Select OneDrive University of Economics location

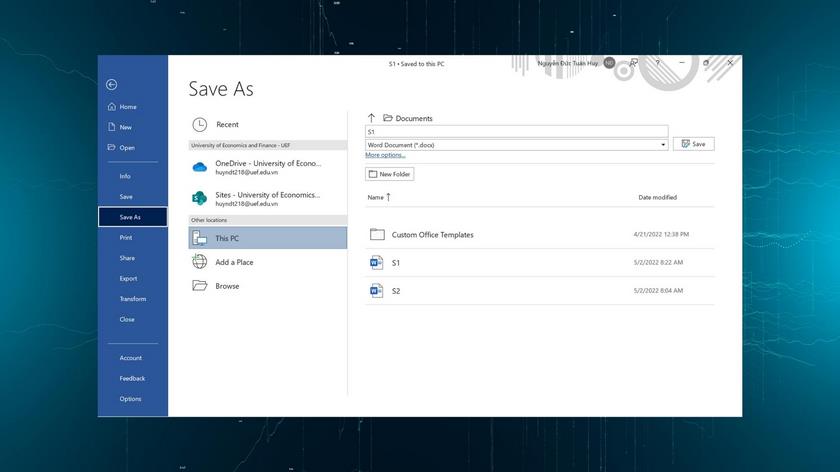(x=267, y=167)
